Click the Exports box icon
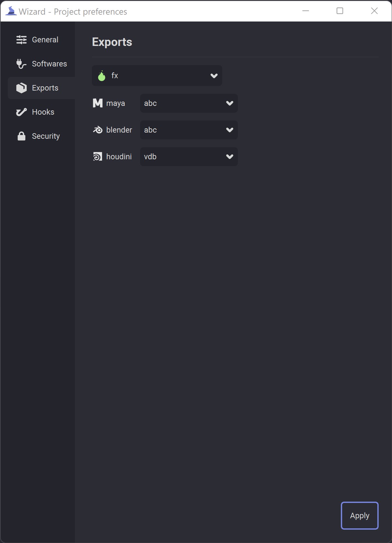Screen dimensions: 392x543 point(22,88)
